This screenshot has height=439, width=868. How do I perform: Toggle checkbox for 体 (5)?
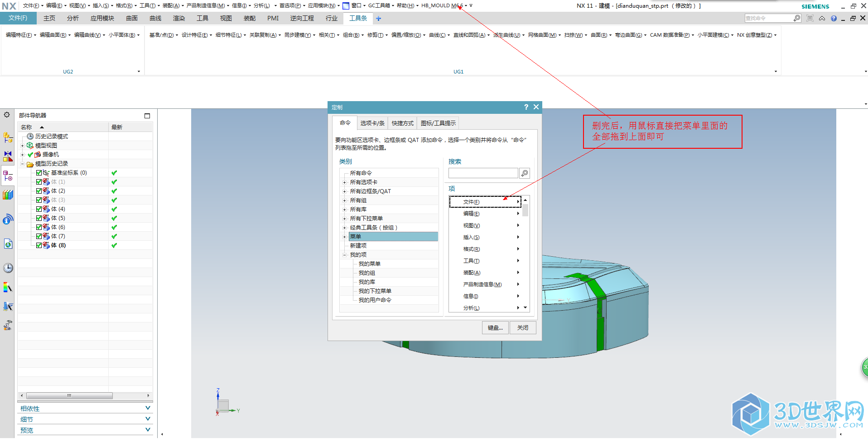click(39, 218)
